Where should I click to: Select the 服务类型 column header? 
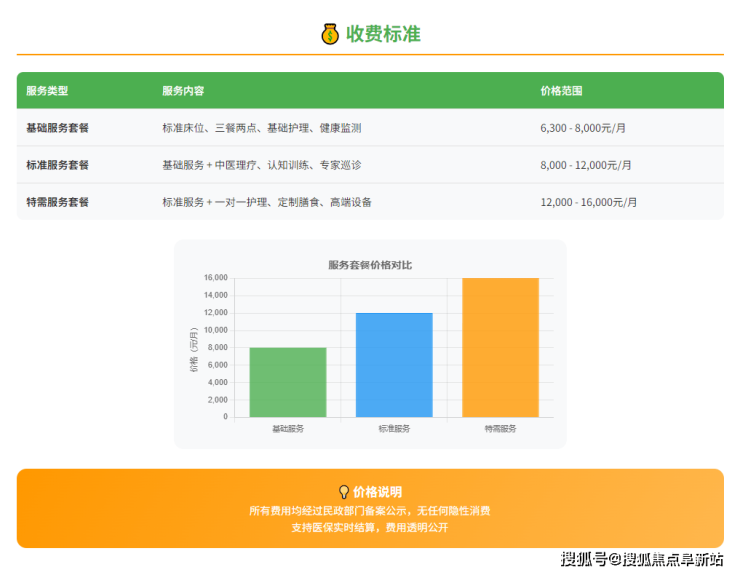point(47,91)
